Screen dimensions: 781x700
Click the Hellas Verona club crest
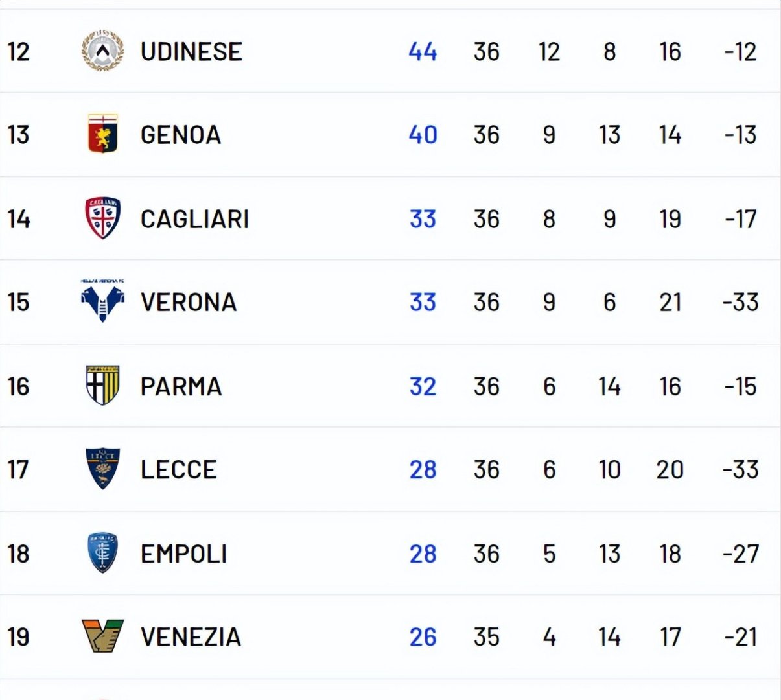pos(102,301)
